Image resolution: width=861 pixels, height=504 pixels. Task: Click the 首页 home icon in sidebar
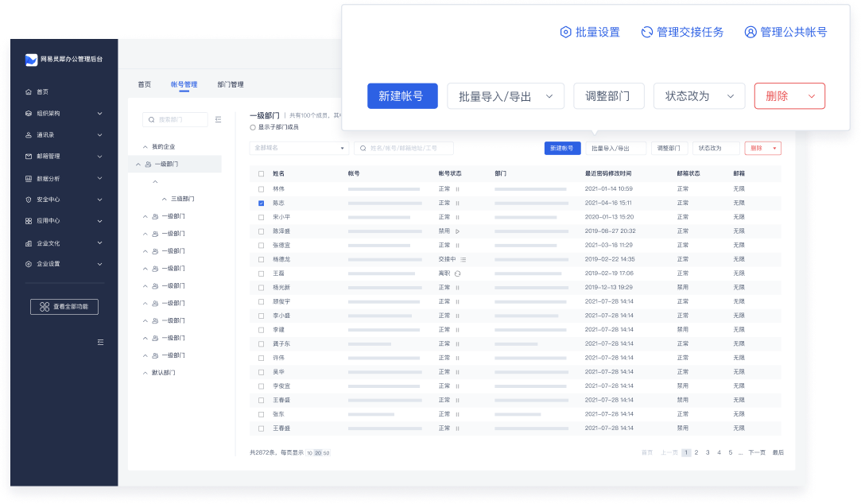(x=29, y=92)
